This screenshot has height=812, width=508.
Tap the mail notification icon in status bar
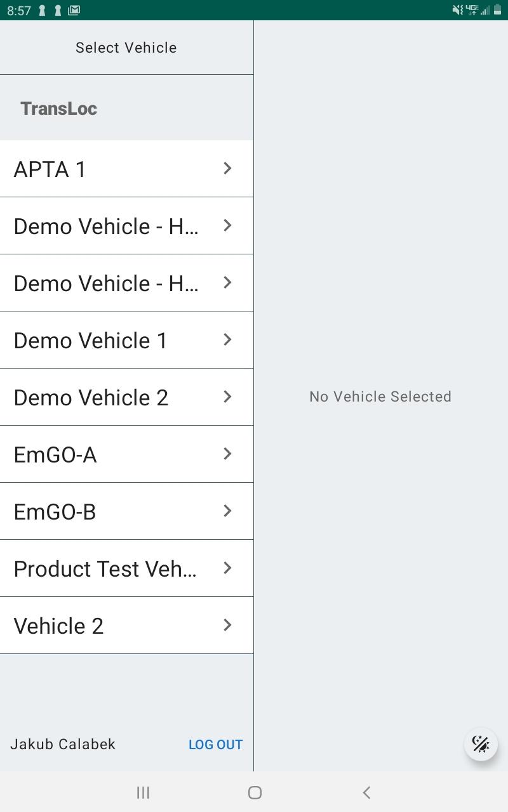coord(74,10)
